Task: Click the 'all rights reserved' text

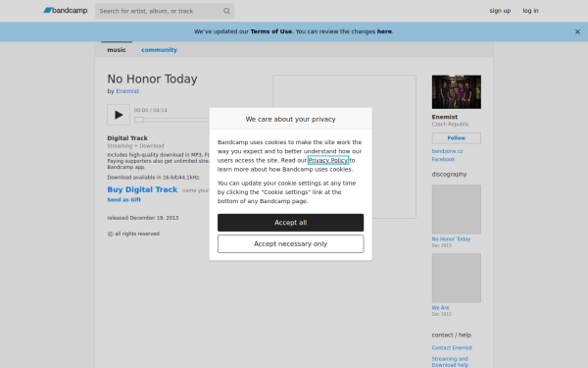Action: click(x=137, y=234)
